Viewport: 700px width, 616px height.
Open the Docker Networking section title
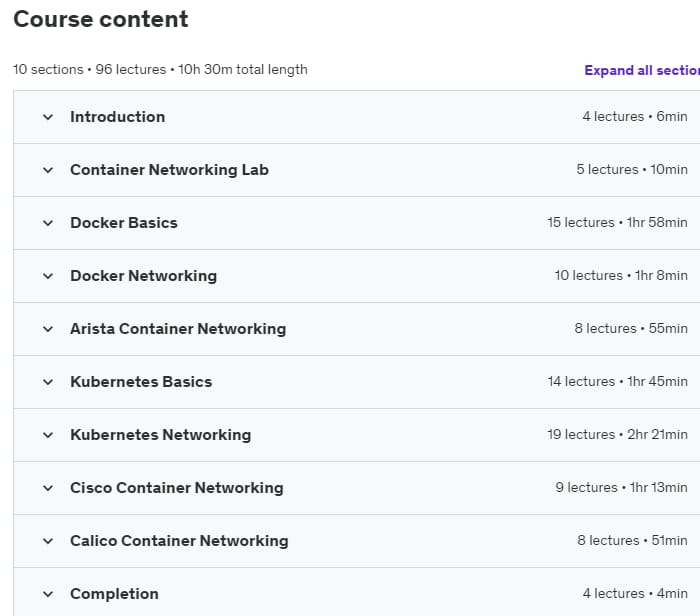click(143, 276)
